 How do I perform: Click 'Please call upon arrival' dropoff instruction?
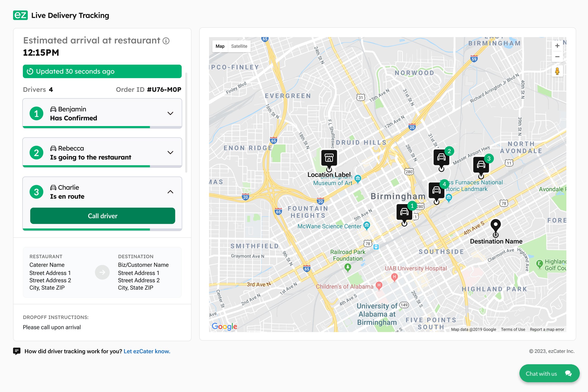(52, 327)
